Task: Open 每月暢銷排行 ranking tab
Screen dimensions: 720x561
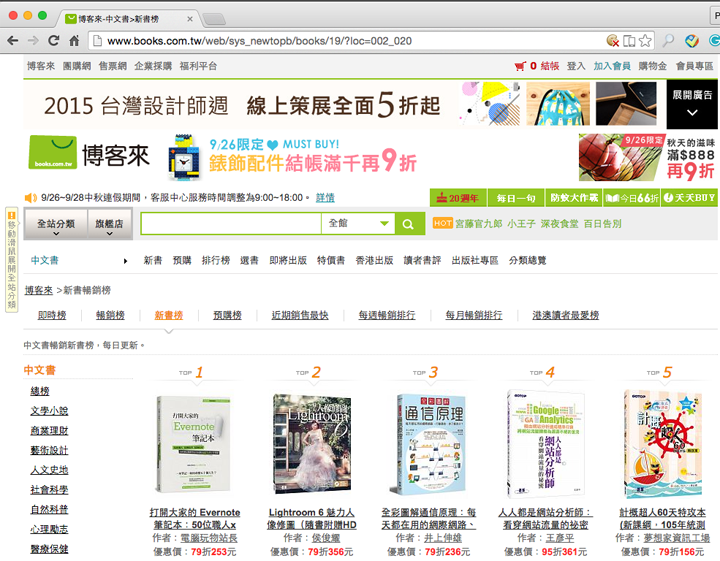Action: (x=474, y=315)
